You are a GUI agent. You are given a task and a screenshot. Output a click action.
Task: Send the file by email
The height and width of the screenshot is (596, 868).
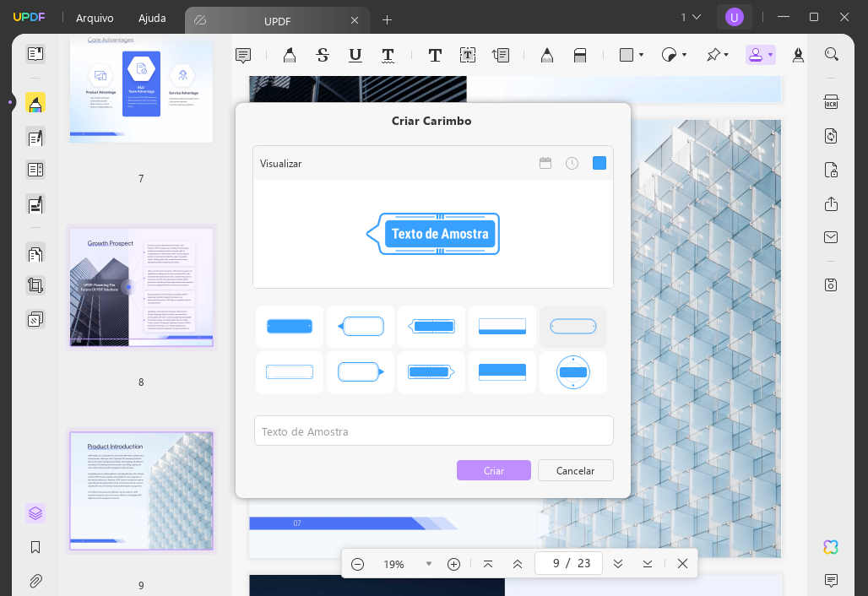tap(831, 237)
